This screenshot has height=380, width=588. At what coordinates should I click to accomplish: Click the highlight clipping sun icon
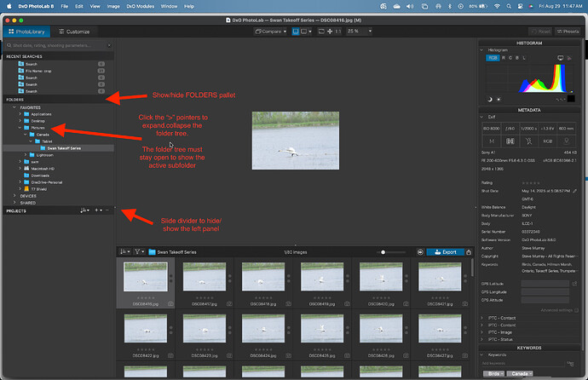pyautogui.click(x=499, y=100)
